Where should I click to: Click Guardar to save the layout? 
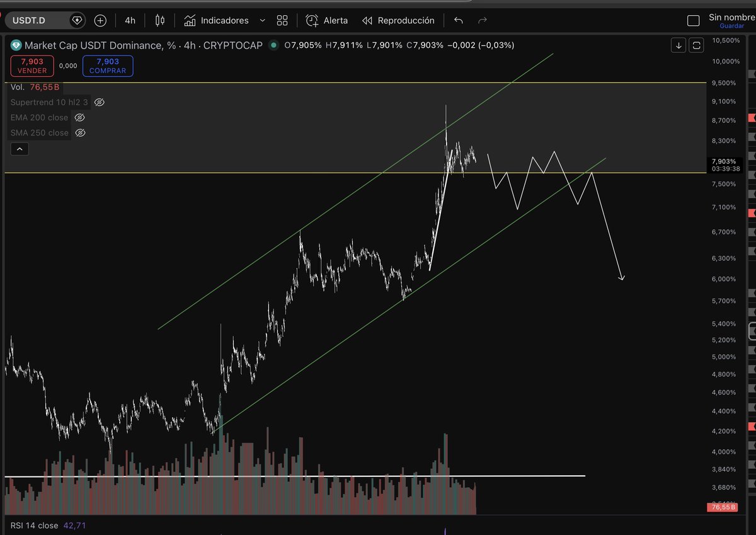coord(731,26)
